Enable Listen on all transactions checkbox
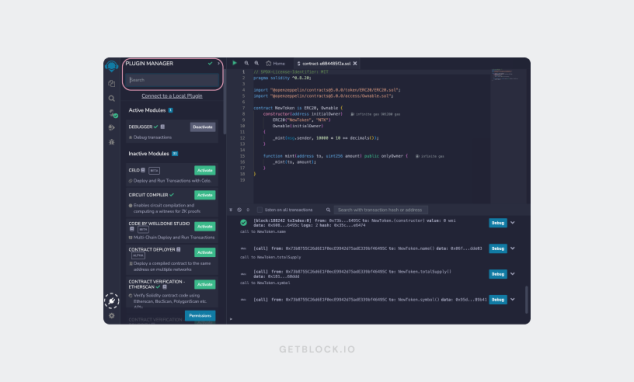Screen dimensions: 634x382 260,210
